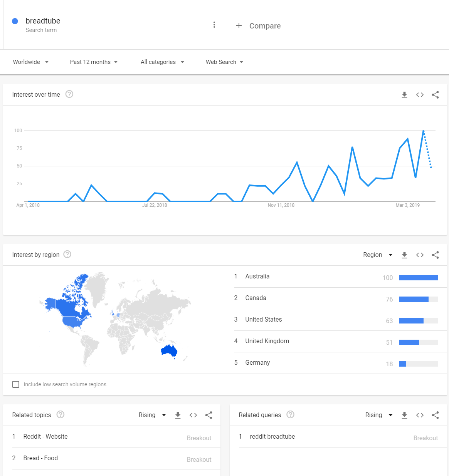Share the Related topics card

click(209, 415)
